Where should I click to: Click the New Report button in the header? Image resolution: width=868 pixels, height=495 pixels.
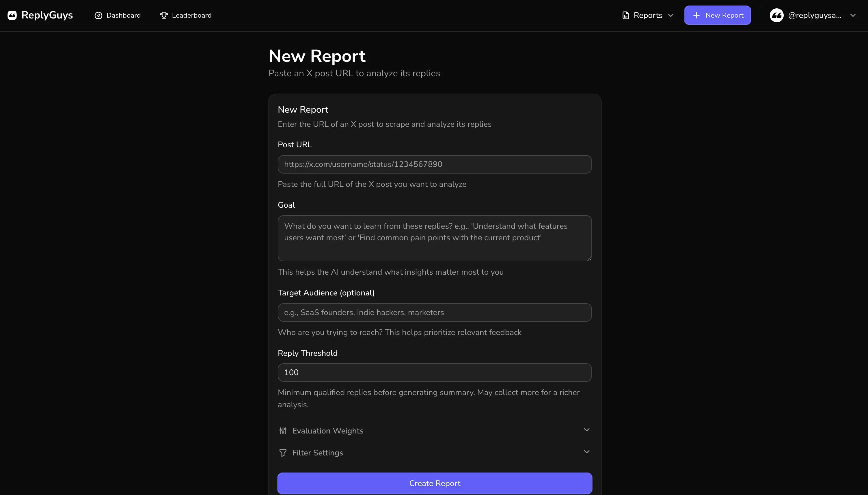coord(718,15)
